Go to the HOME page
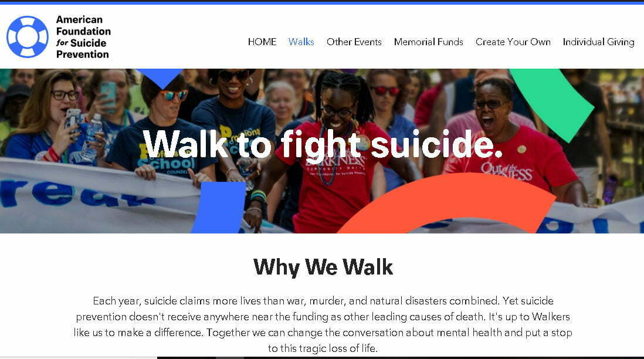The image size is (644, 359). pos(262,42)
